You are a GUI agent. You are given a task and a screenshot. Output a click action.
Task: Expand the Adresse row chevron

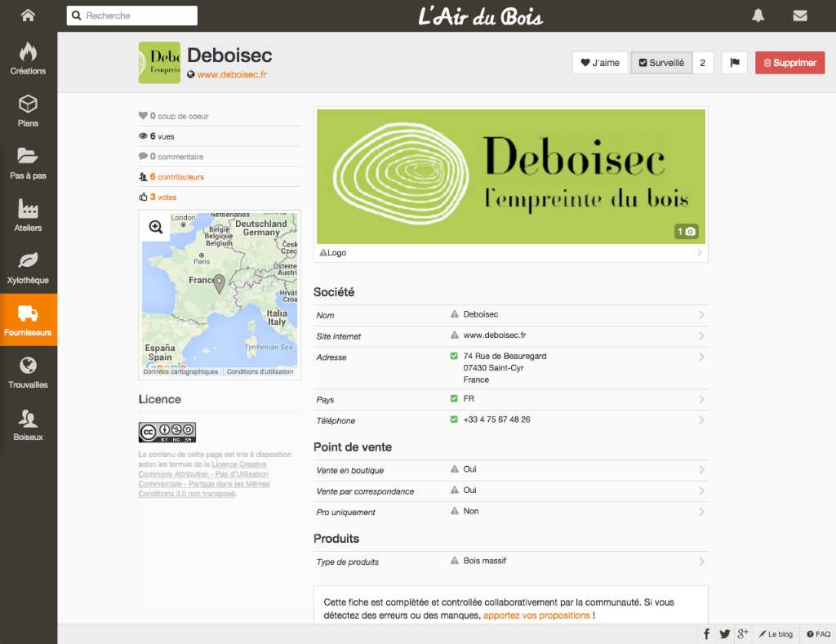[x=701, y=357]
